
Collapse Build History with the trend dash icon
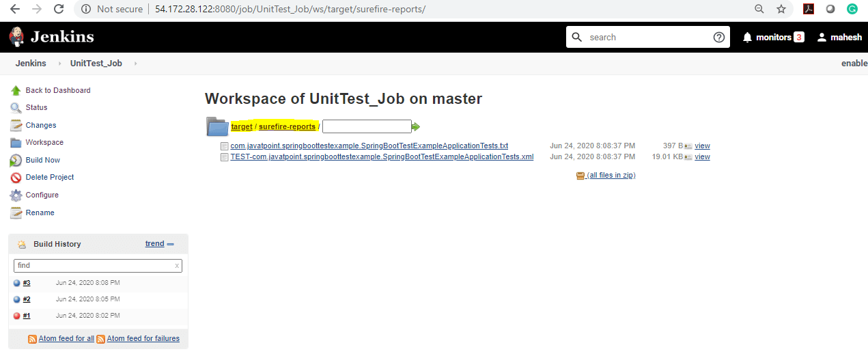pyautogui.click(x=170, y=244)
